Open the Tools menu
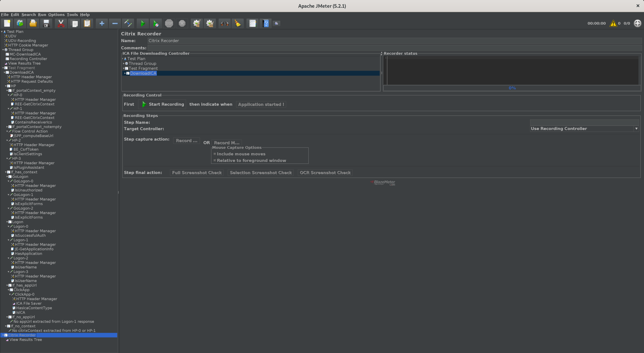 72,15
